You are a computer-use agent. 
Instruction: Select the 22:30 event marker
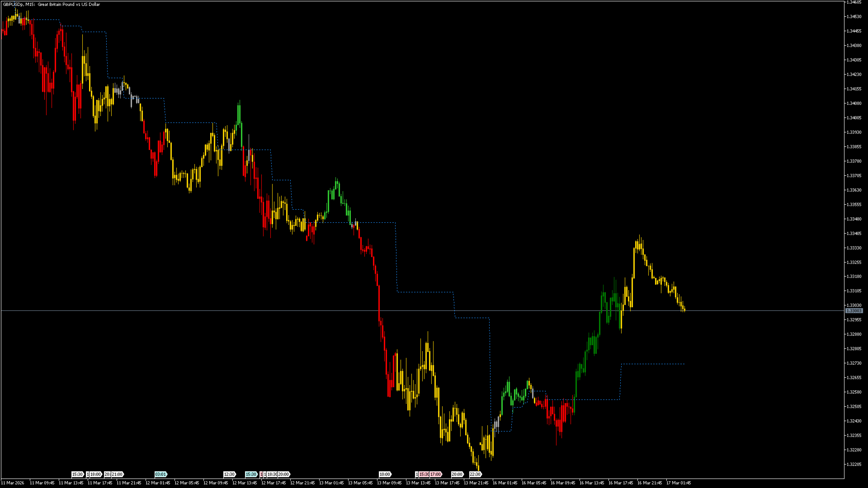(475, 474)
